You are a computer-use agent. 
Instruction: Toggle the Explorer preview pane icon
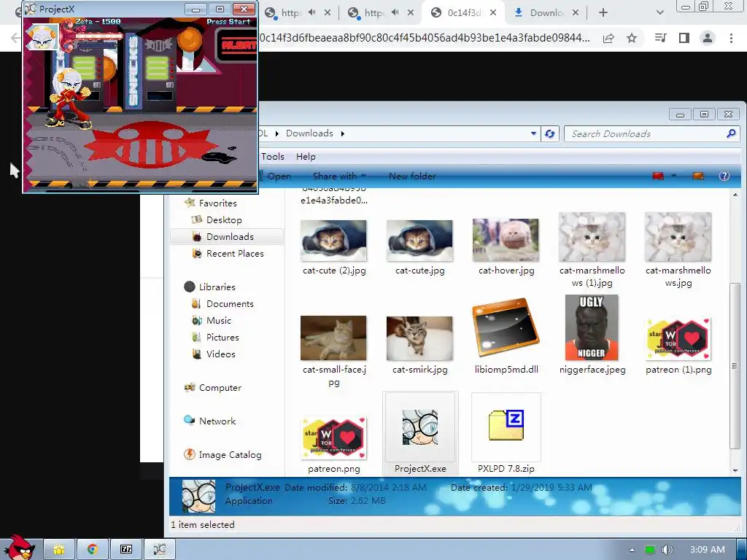tap(698, 176)
